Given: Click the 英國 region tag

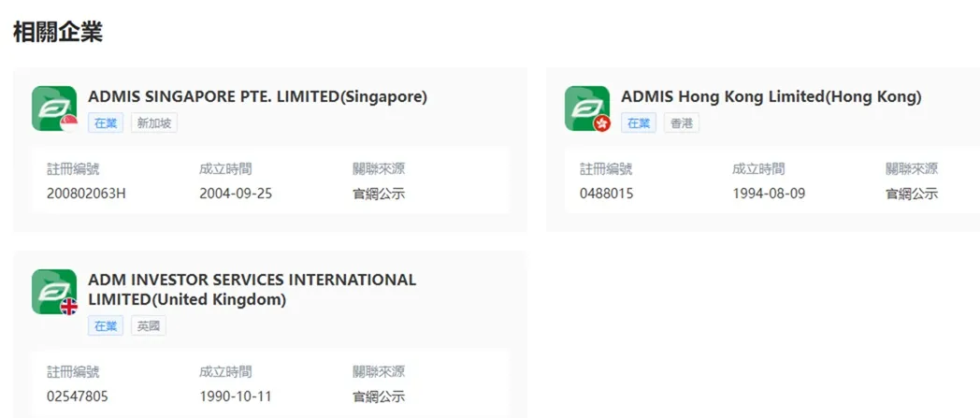Looking at the screenshot, I should pos(149,326).
